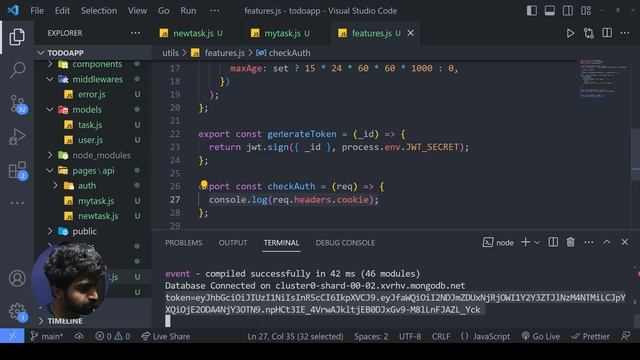Split the terminal pane
This screenshot has width=640, height=360.
pyautogui.click(x=553, y=242)
